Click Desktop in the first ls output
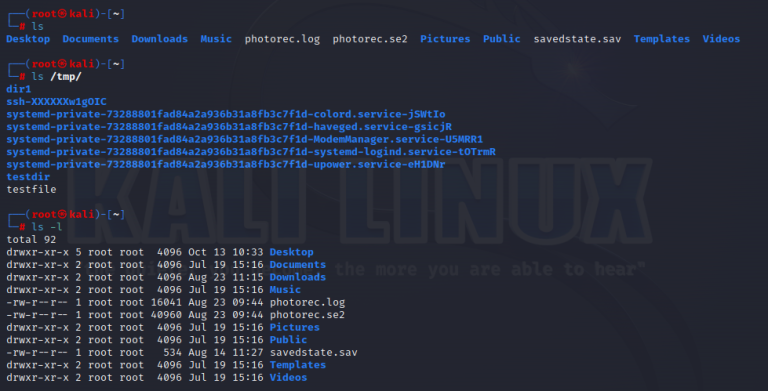This screenshot has width=768, height=391. (x=28, y=39)
